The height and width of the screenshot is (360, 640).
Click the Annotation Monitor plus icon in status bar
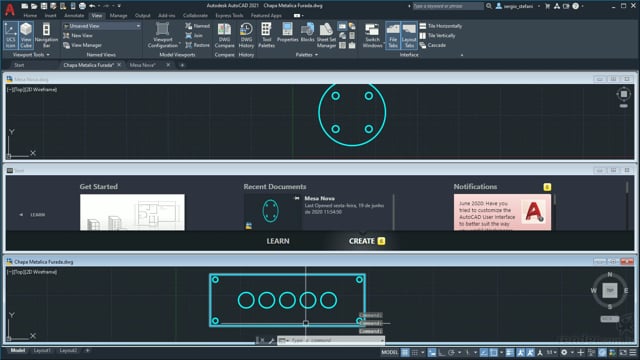pyautogui.click(x=580, y=352)
